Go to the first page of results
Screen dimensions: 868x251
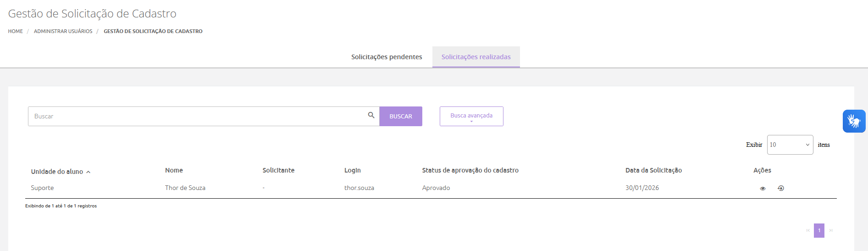pos(808,230)
